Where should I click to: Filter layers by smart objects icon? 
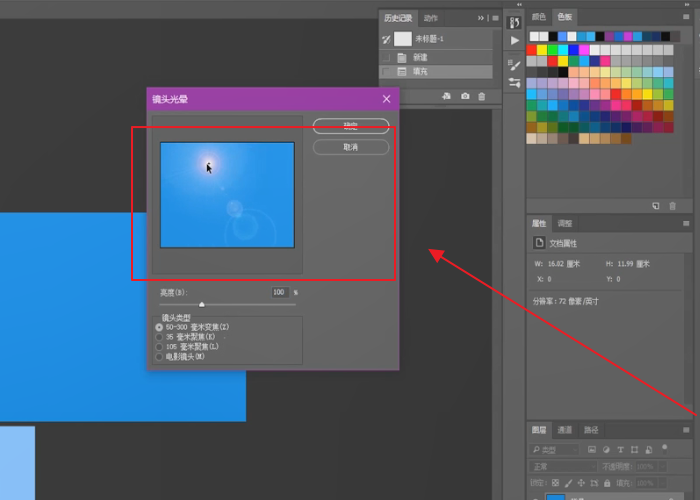pyautogui.click(x=649, y=450)
